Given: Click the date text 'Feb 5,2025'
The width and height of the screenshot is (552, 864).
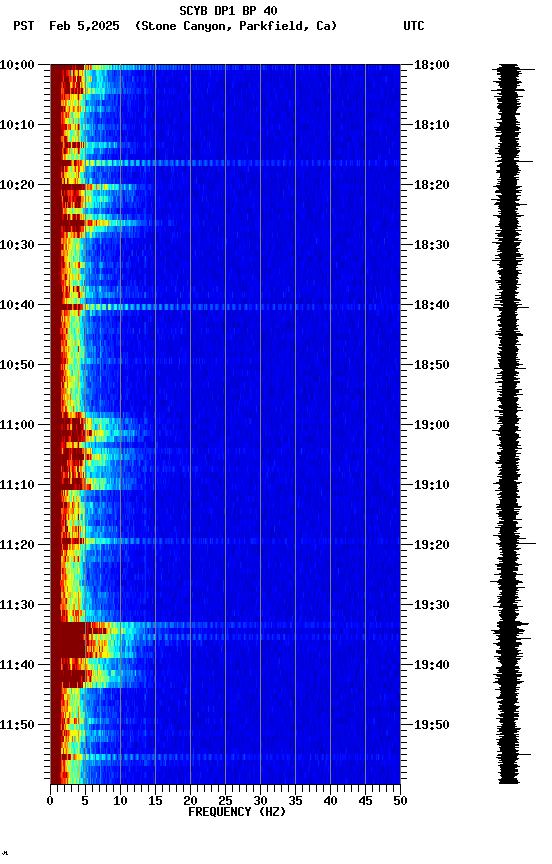Looking at the screenshot, I should (x=84, y=26).
